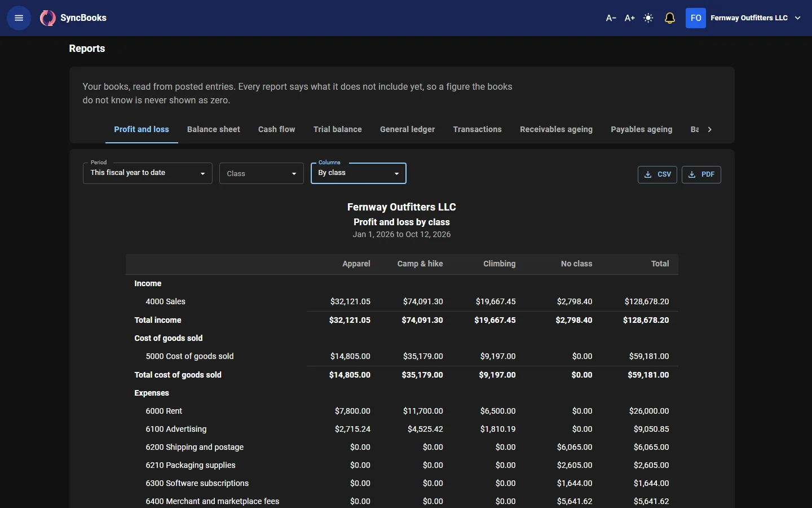Click the SyncBooks brand name
The height and width of the screenshot is (508, 812).
83,18
